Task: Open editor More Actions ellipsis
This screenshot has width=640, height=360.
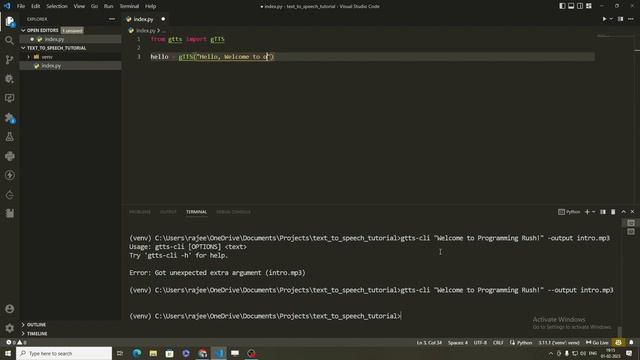Action: click(x=631, y=19)
